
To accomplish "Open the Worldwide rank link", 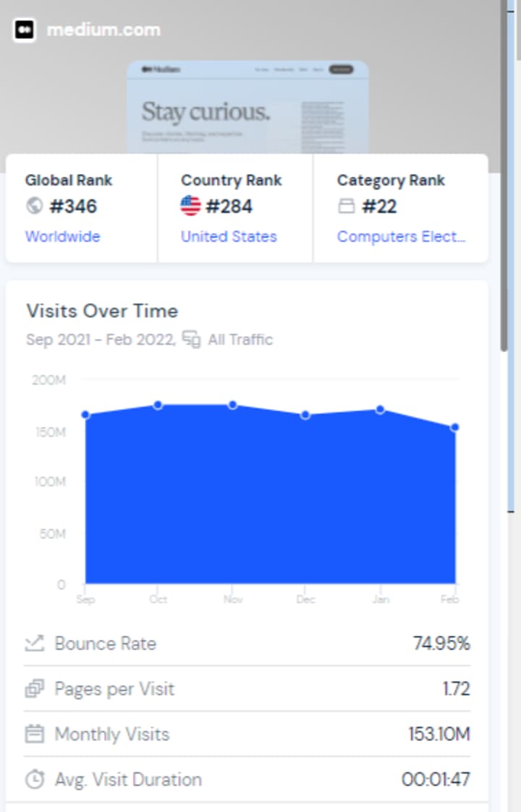I will pos(63,236).
